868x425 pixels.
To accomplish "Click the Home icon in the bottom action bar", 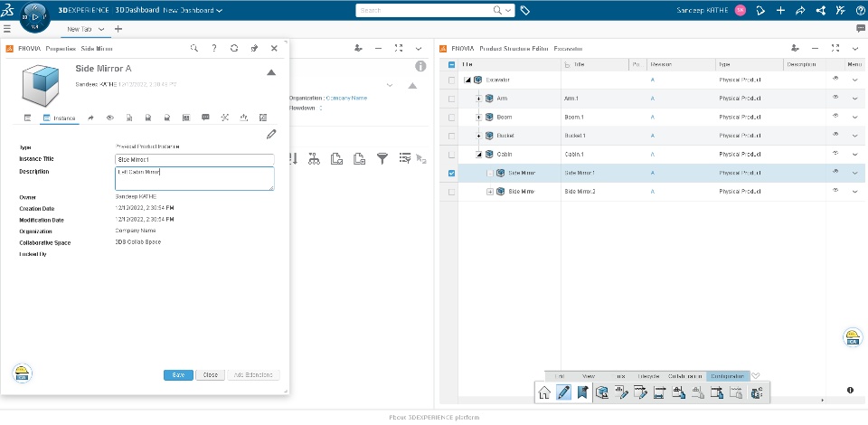I will click(544, 392).
